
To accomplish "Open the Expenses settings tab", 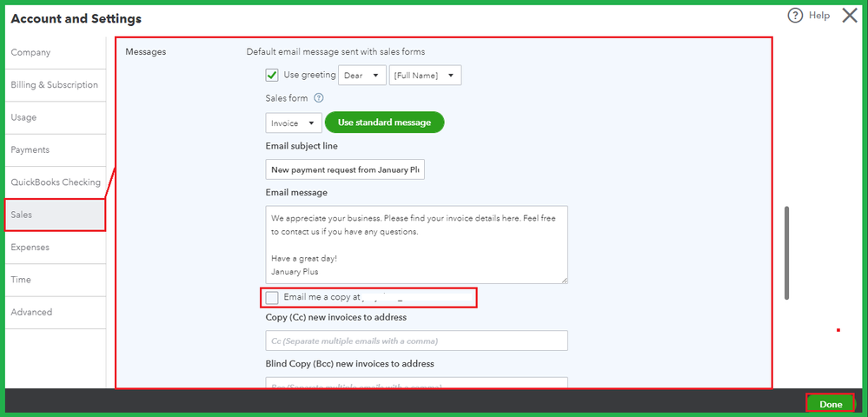I will pos(56,247).
